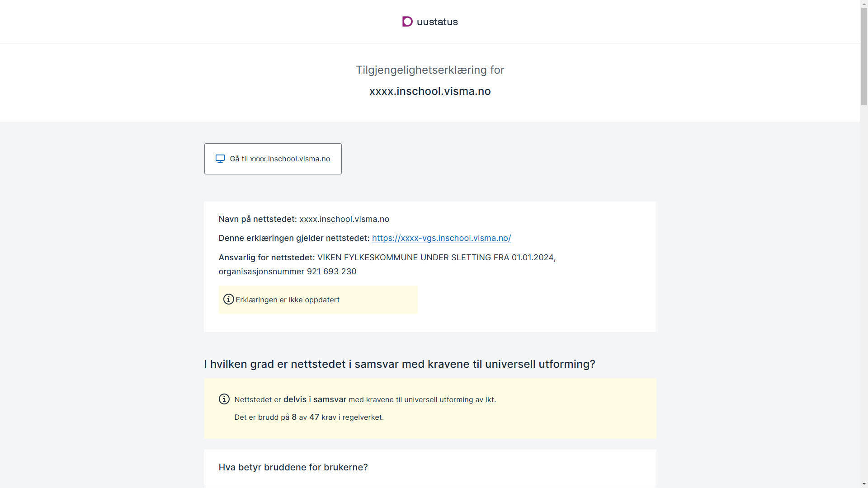This screenshot has height=488, width=868.
Task: Click the uustatus wordmark in the header
Action: (437, 22)
